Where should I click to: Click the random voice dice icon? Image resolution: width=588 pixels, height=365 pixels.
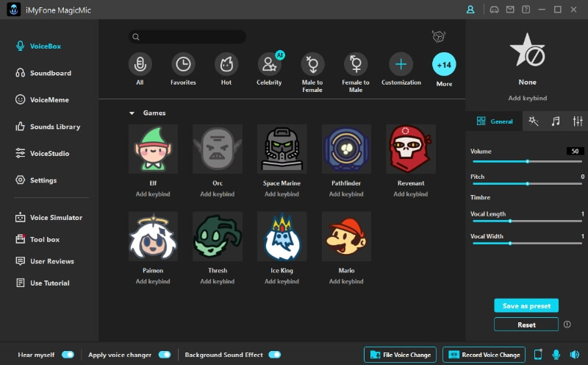[438, 36]
